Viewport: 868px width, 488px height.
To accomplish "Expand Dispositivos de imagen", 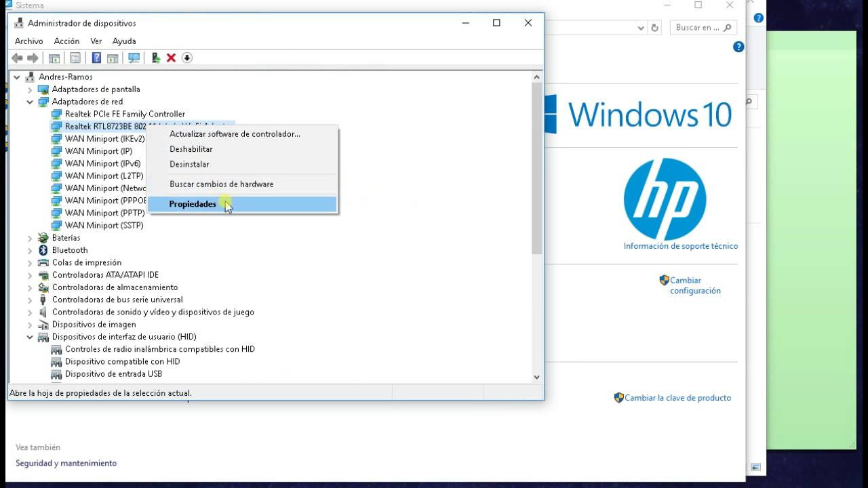I will (30, 325).
